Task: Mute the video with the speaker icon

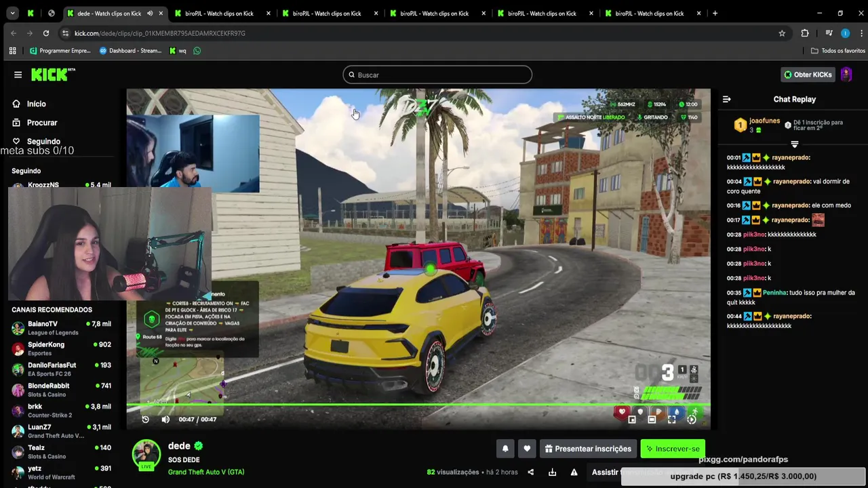Action: tap(165, 420)
